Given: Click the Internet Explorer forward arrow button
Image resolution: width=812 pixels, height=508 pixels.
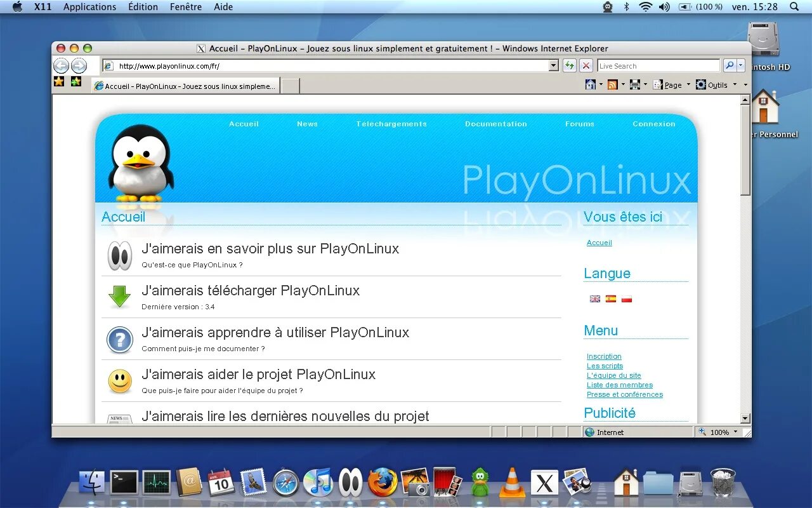Looking at the screenshot, I should [x=79, y=65].
